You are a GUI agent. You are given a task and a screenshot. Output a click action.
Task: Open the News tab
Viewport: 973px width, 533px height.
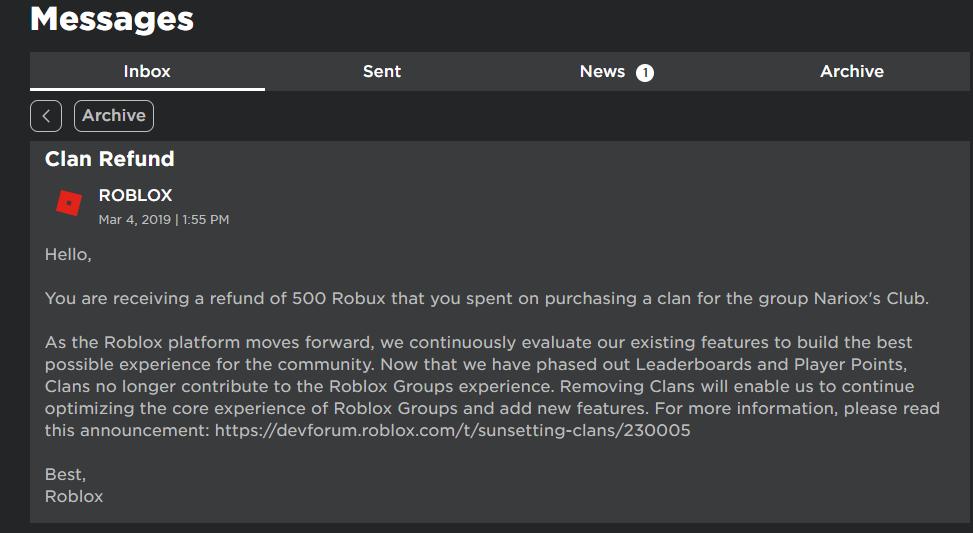pos(616,71)
